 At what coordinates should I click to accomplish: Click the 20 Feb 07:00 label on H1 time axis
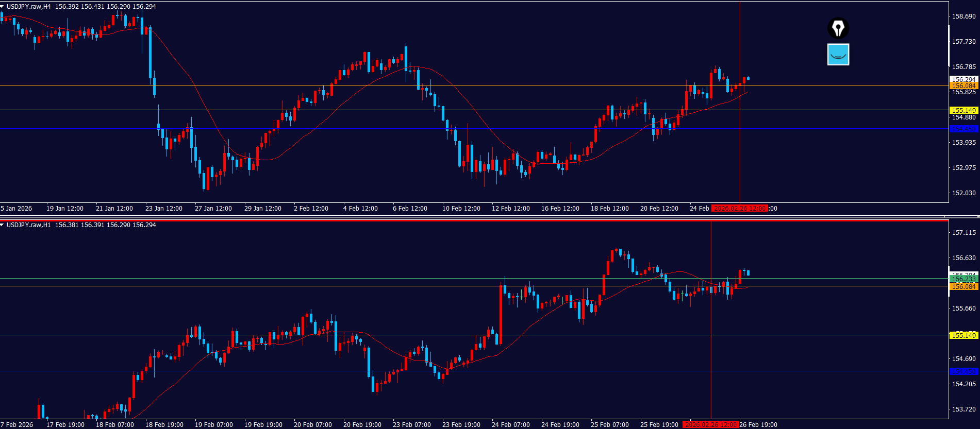point(312,425)
